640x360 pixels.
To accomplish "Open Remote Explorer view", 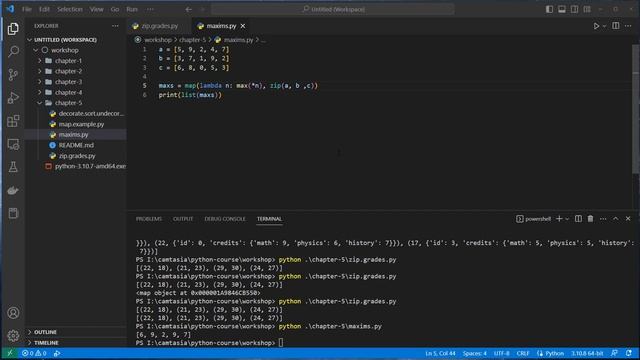I will click(13, 144).
